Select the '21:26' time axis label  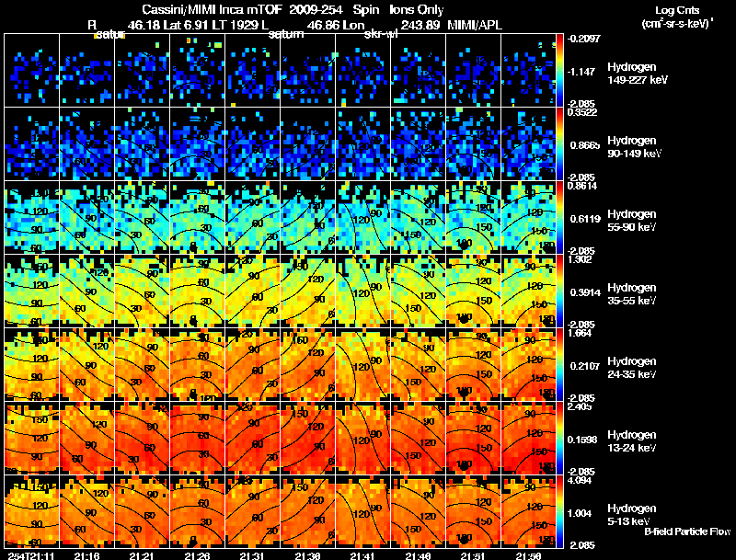pos(197,555)
